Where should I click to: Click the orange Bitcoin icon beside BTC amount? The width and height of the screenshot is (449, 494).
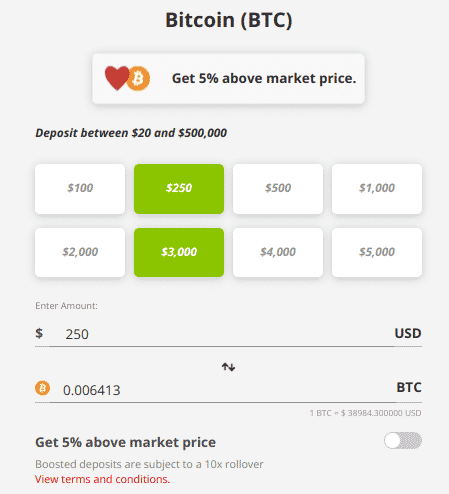[x=42, y=388]
